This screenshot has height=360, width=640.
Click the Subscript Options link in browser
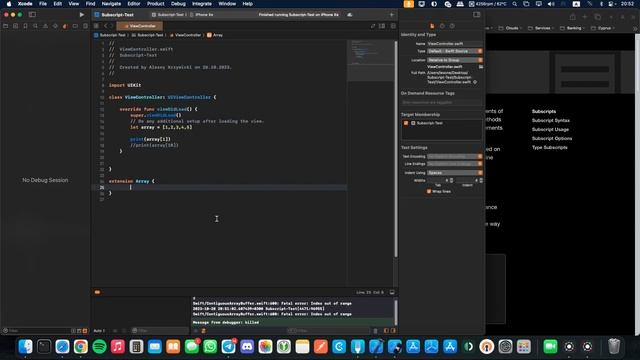[x=552, y=138]
